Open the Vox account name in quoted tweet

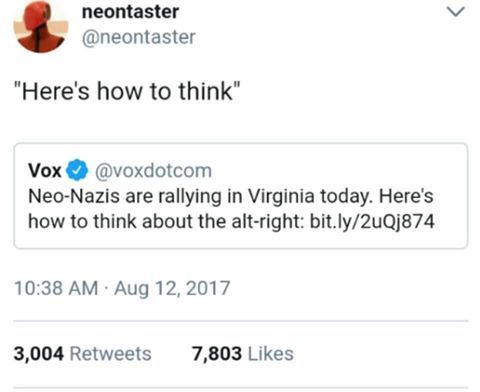click(45, 171)
